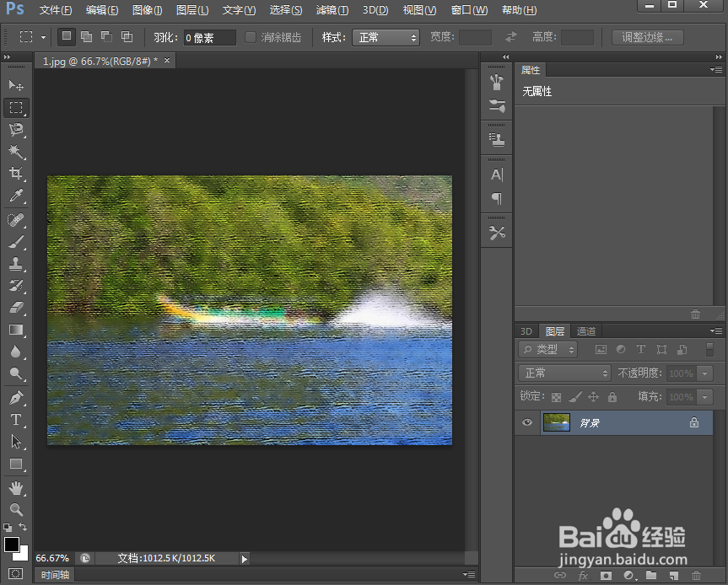Open the layer blend mode dropdown 正常
This screenshot has width=728, height=585.
(564, 373)
